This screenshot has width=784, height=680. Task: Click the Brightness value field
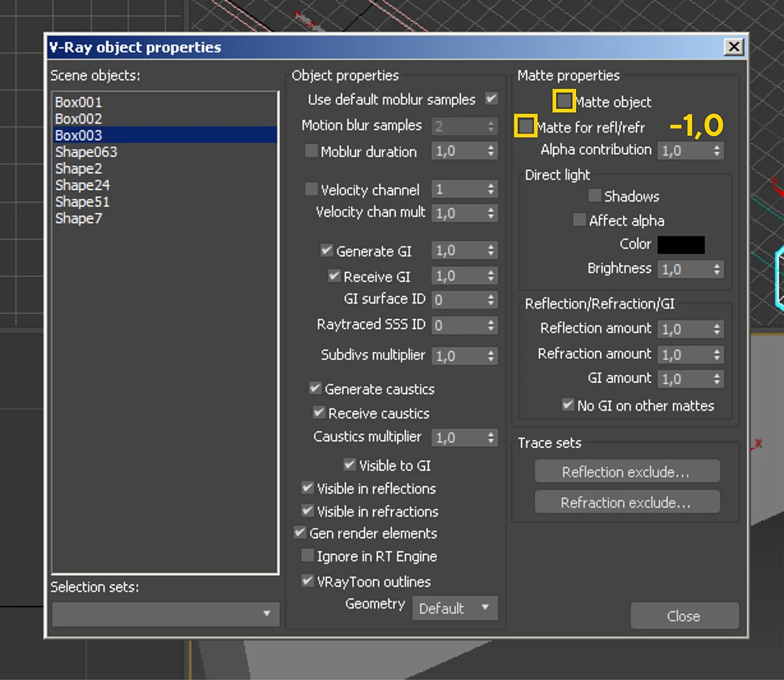point(684,269)
